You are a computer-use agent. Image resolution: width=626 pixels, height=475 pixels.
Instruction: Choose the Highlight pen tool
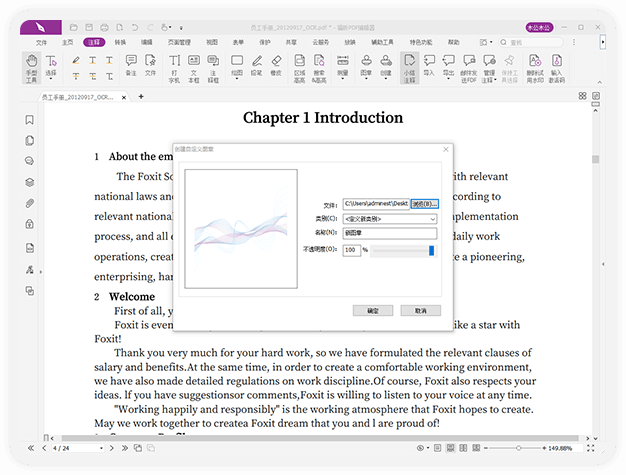[75, 60]
